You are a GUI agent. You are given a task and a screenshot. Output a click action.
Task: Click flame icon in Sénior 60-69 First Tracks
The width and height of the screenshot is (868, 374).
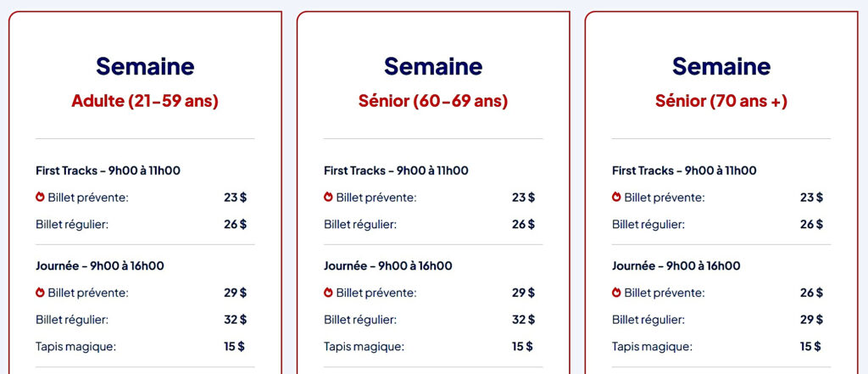pyautogui.click(x=328, y=198)
